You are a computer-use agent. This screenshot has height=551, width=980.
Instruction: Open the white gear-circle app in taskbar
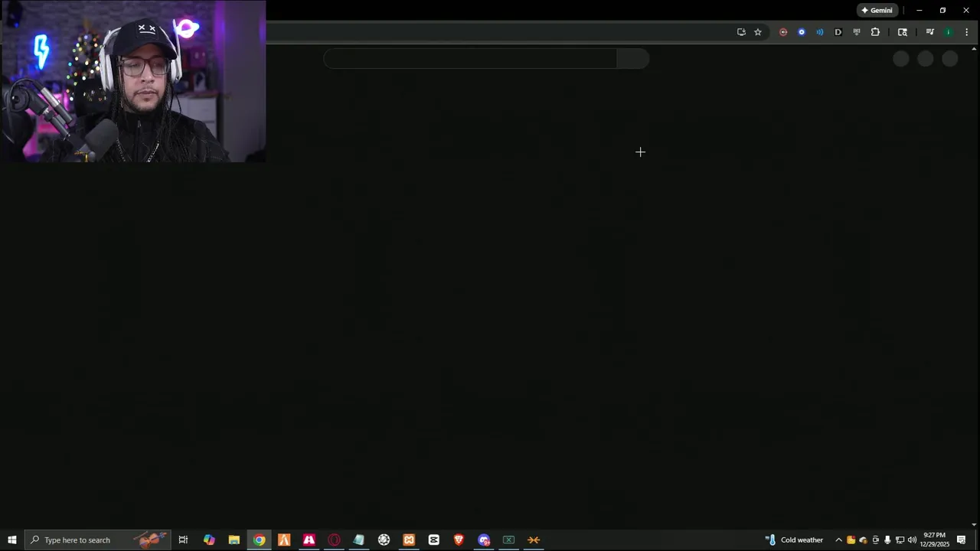(384, 540)
